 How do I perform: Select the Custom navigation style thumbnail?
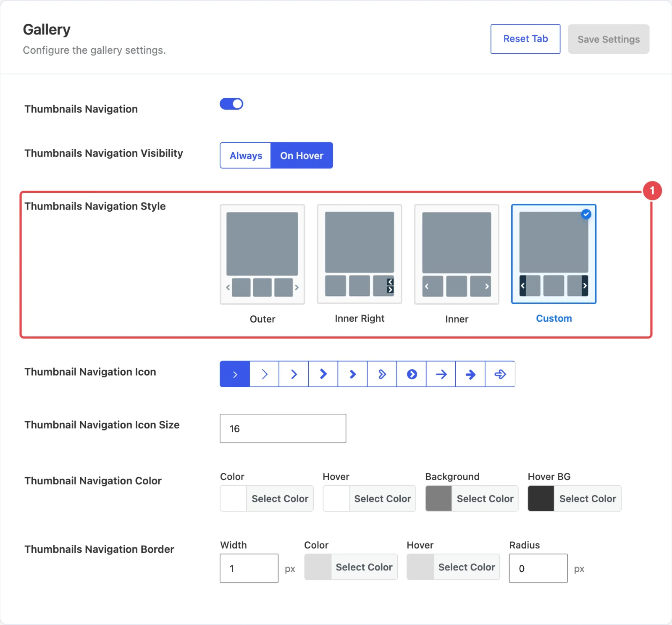pyautogui.click(x=554, y=254)
